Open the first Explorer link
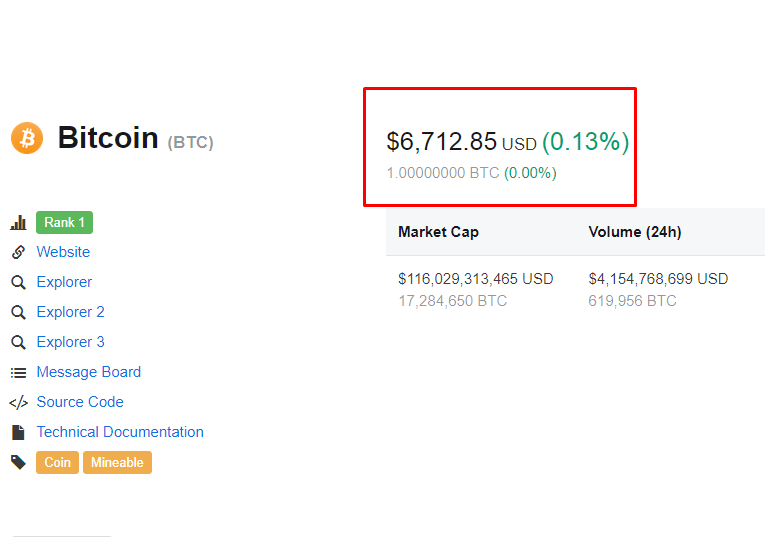 (x=64, y=282)
